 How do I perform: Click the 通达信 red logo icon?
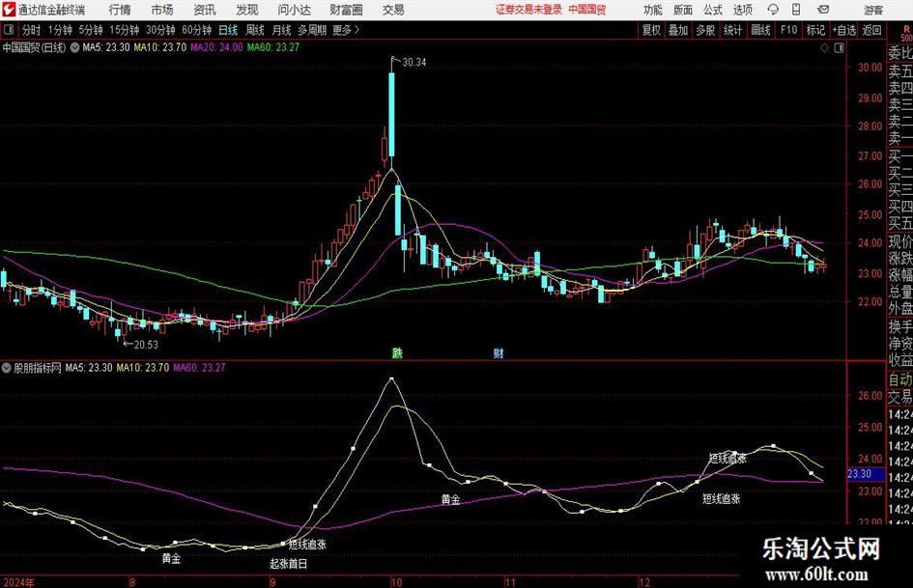[x=9, y=10]
